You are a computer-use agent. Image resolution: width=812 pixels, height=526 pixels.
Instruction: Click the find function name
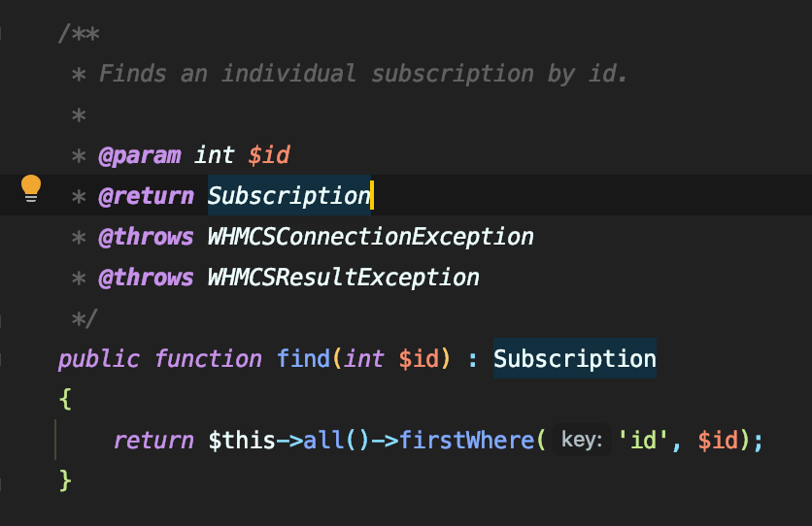tap(303, 359)
